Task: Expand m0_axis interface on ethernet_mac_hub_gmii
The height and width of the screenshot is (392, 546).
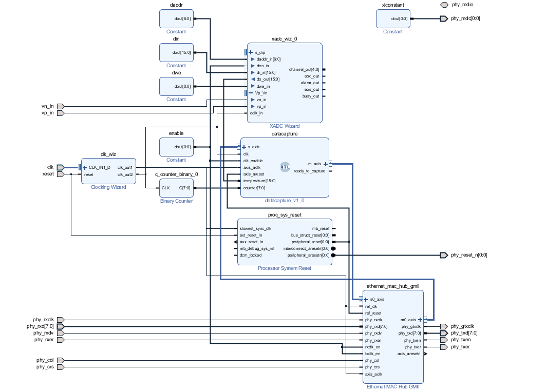Action: click(420, 320)
